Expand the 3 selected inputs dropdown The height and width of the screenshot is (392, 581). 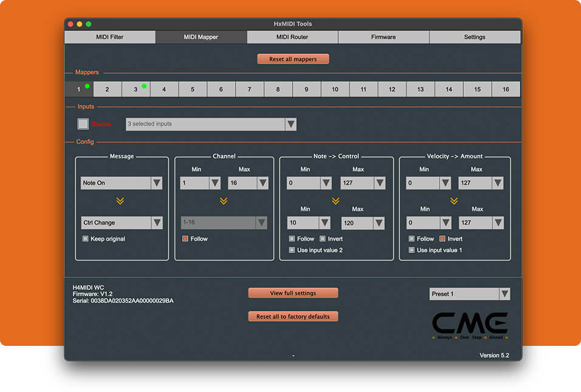[x=211, y=124]
